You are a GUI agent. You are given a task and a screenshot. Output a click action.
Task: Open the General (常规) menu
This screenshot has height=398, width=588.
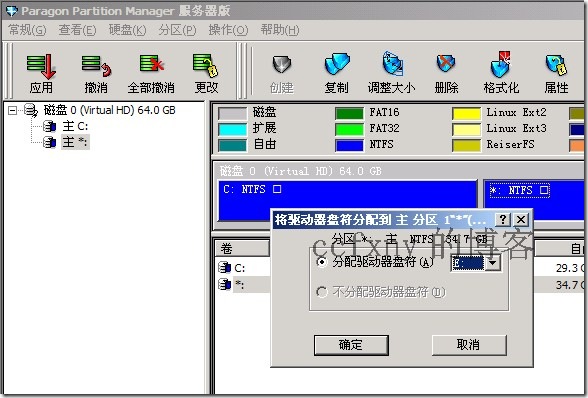(27, 30)
